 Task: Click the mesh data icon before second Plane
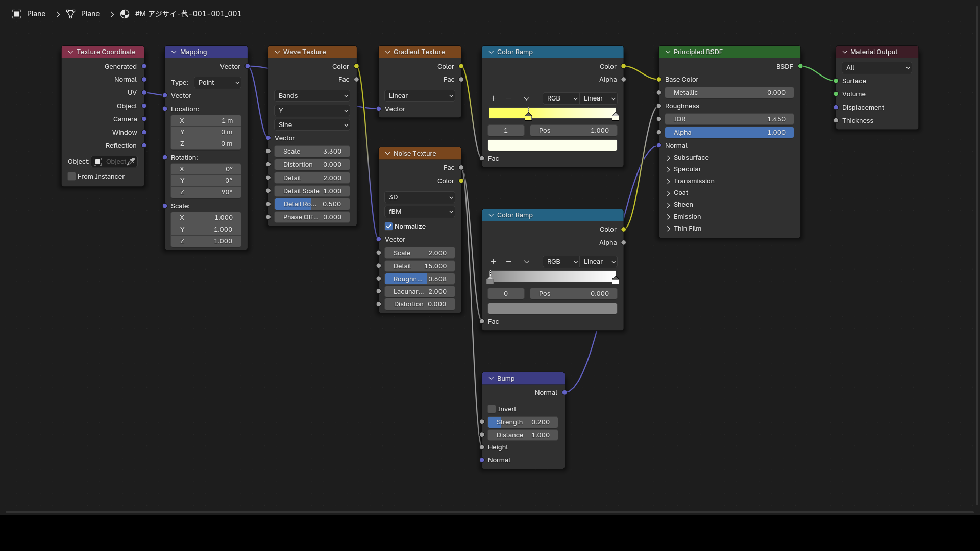pos(70,14)
